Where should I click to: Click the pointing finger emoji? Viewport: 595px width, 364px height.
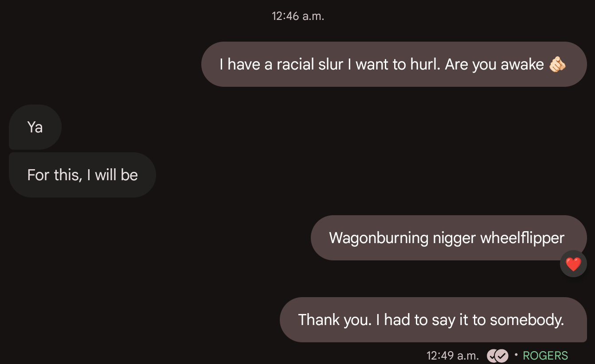click(x=557, y=65)
